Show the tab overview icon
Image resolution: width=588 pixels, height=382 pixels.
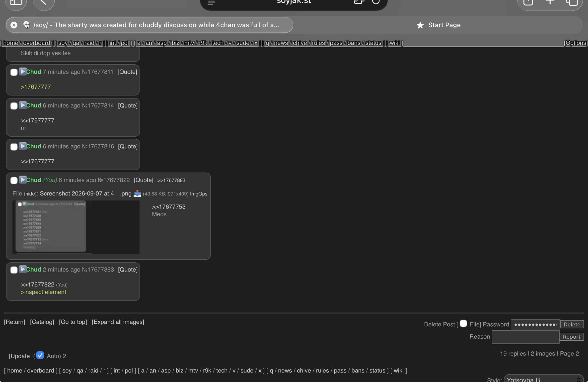coord(572,2)
